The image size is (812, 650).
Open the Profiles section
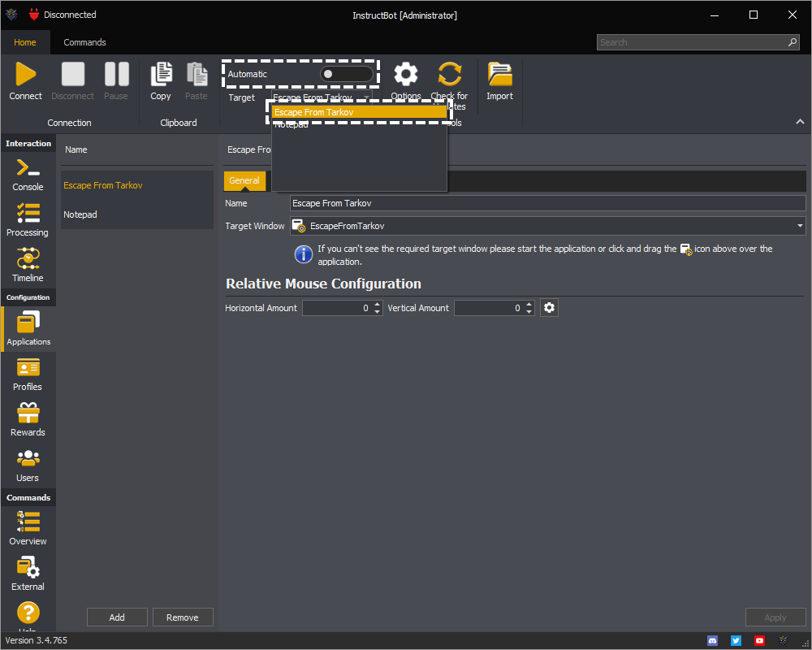(28, 375)
